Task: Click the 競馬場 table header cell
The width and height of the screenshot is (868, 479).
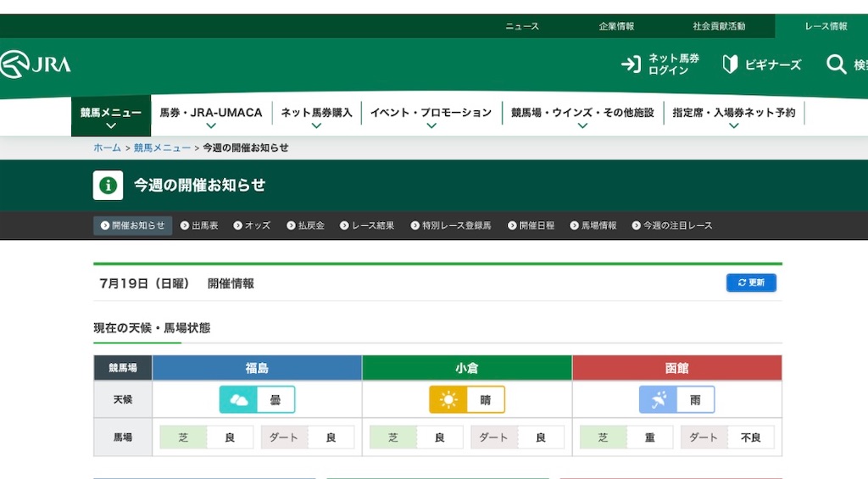Action: (123, 368)
